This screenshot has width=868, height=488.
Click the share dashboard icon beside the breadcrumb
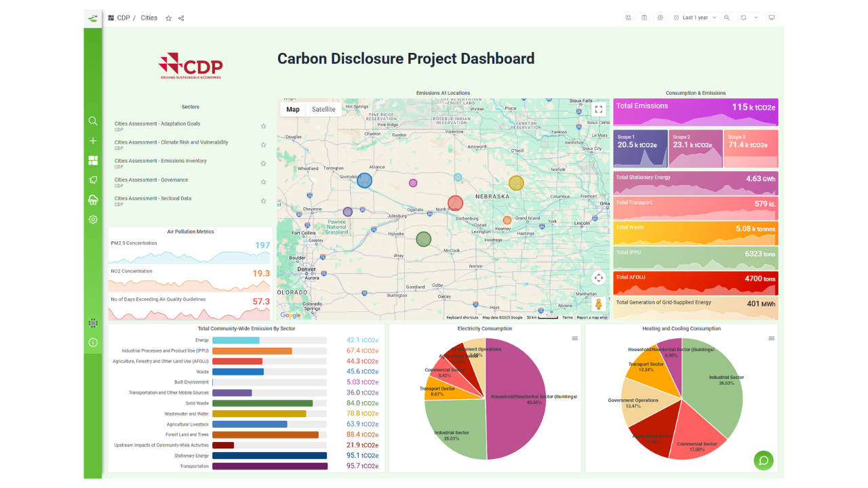pos(180,18)
